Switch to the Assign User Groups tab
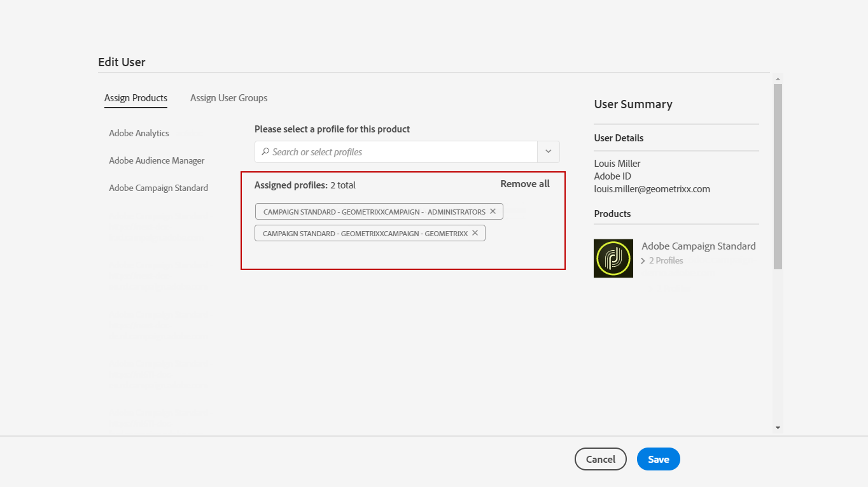The width and height of the screenshot is (868, 487). point(228,98)
